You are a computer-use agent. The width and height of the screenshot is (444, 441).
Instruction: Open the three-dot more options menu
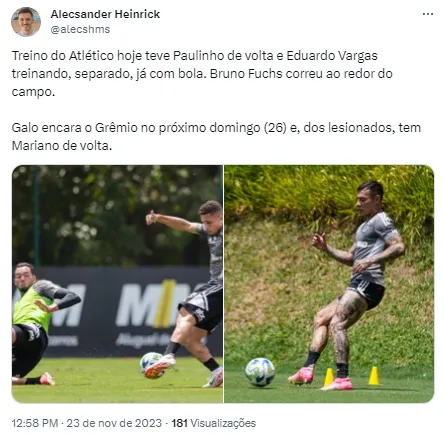click(428, 14)
